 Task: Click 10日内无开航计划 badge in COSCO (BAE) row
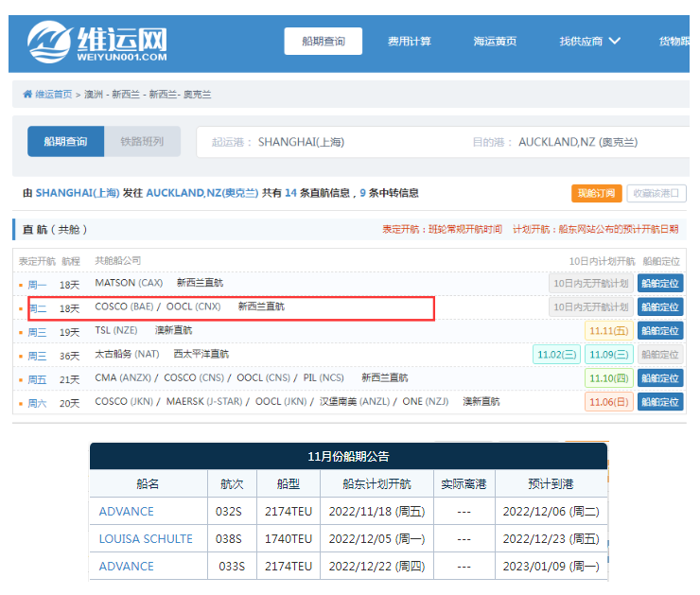[591, 306]
